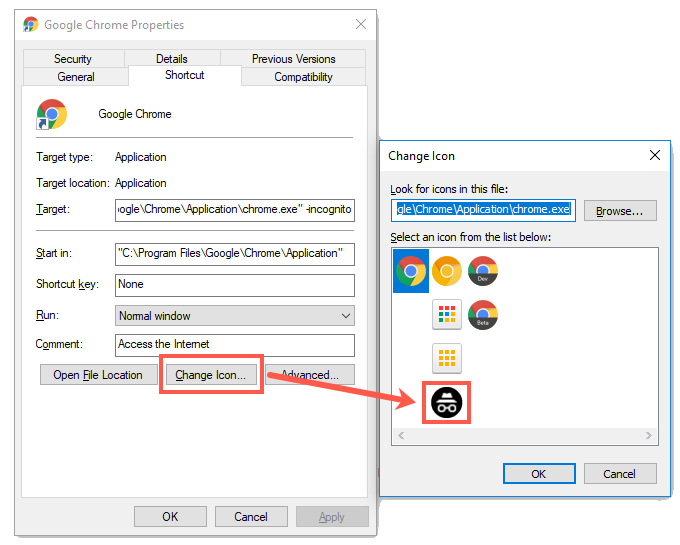Click the 'Select an icon from the list below' label
This screenshot has width=680, height=545.
(471, 237)
